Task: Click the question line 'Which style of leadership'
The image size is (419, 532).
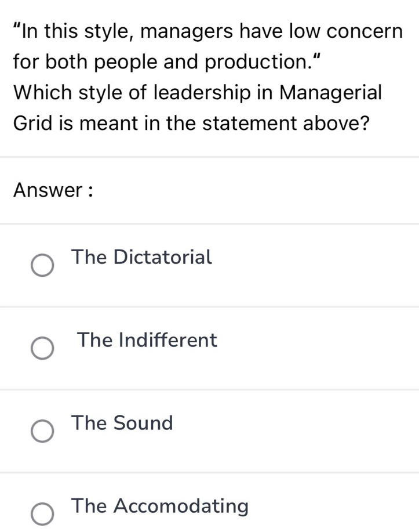Action: (197, 93)
